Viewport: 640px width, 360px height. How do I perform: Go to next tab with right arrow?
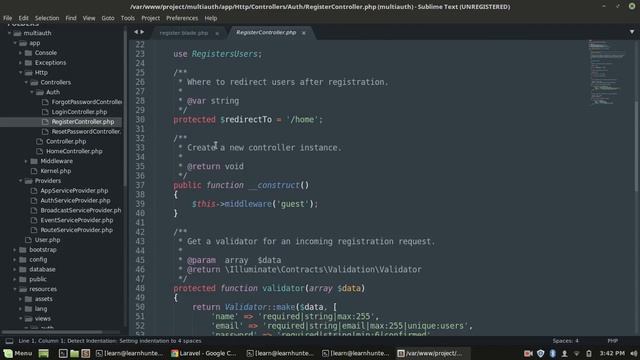[142, 32]
